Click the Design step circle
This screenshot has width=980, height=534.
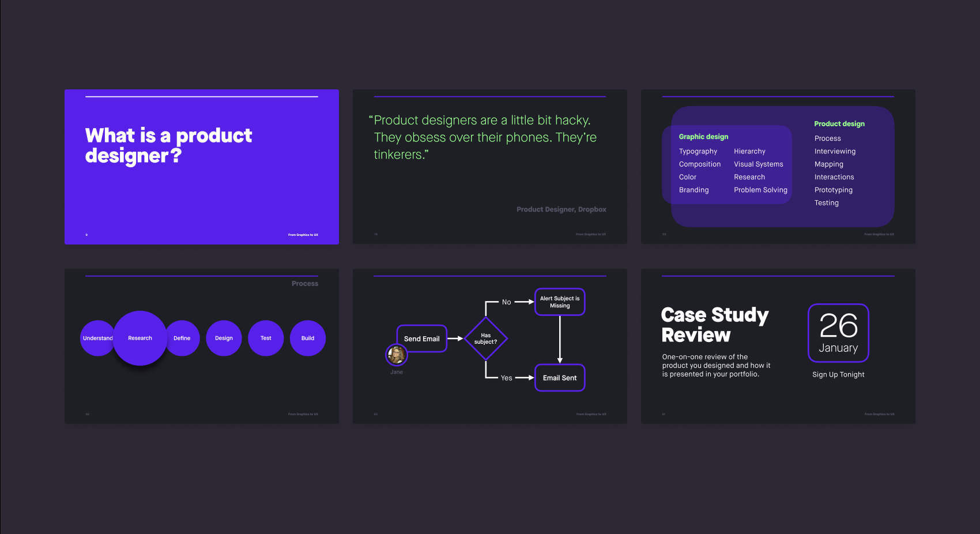click(224, 338)
